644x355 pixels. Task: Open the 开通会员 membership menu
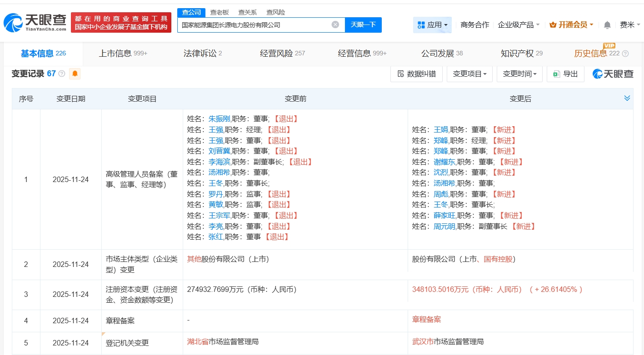(x=571, y=25)
